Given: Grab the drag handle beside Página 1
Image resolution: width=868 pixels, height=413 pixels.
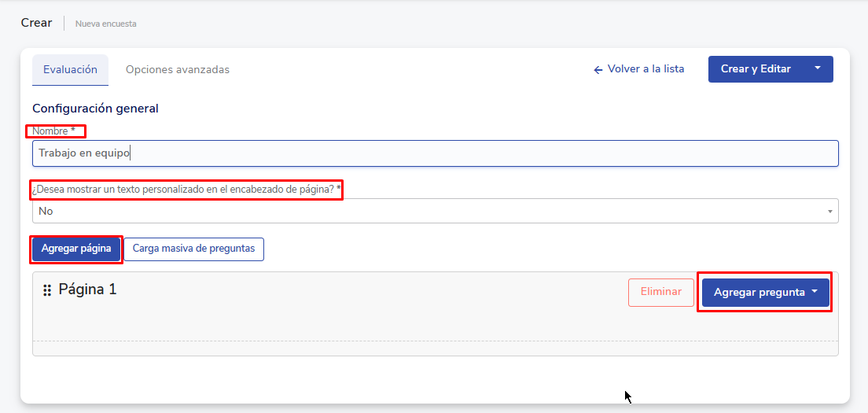Looking at the screenshot, I should click(x=47, y=290).
